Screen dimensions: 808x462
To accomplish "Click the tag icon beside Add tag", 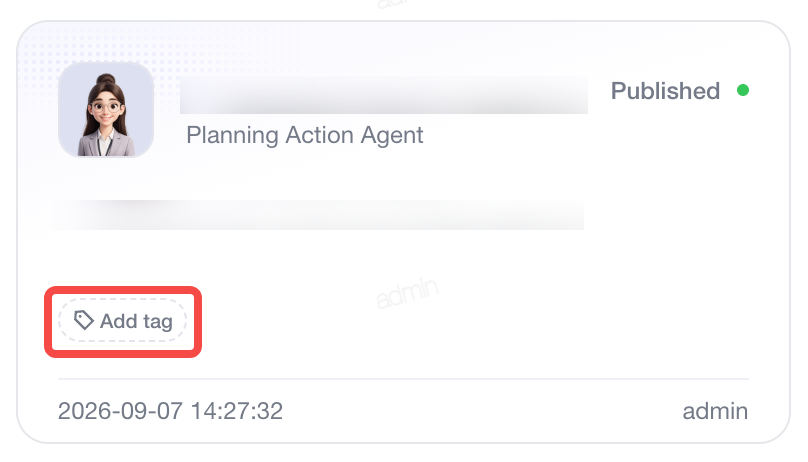I will tap(83, 320).
